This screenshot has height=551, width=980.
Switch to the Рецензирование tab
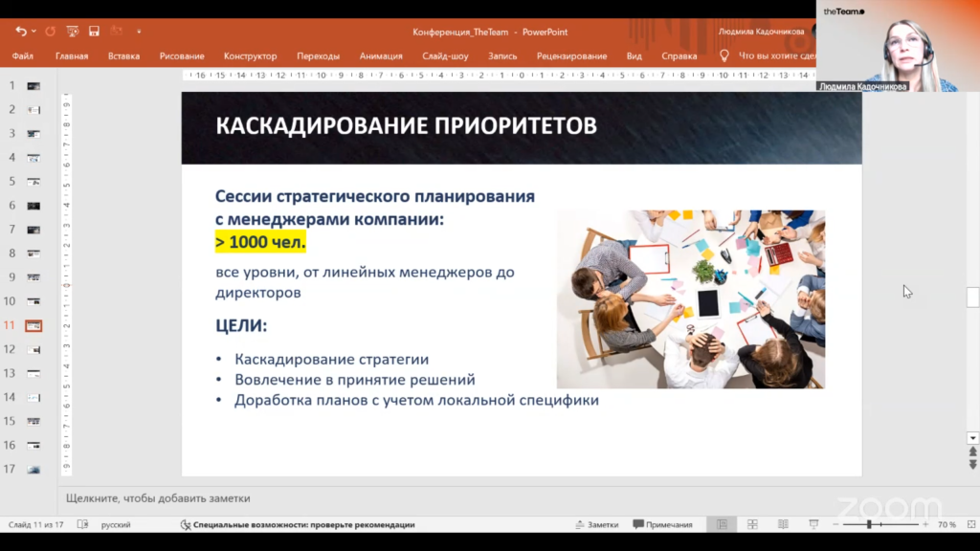pyautogui.click(x=572, y=56)
